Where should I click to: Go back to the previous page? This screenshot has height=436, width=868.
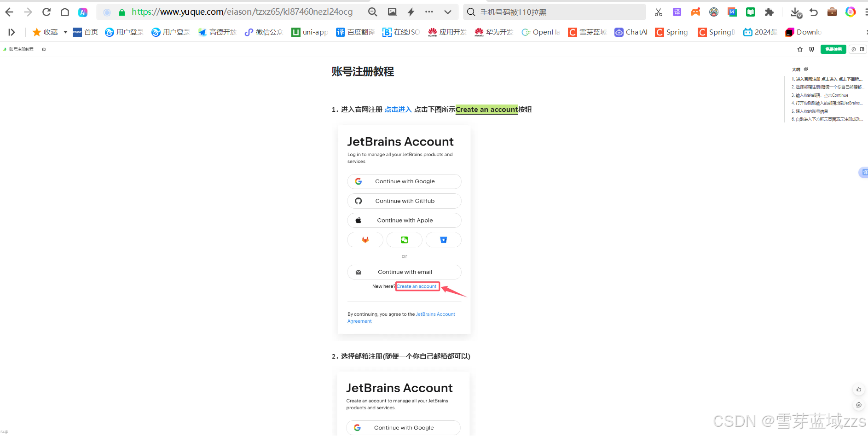point(9,12)
